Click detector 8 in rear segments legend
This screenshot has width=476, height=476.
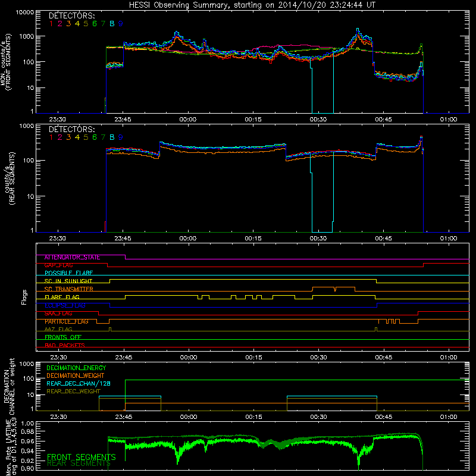pyautogui.click(x=112, y=137)
